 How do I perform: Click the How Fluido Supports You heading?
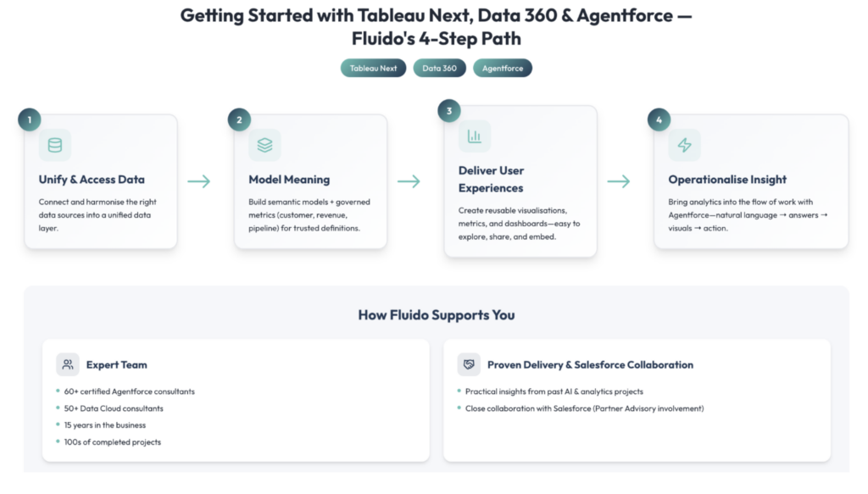(x=436, y=315)
